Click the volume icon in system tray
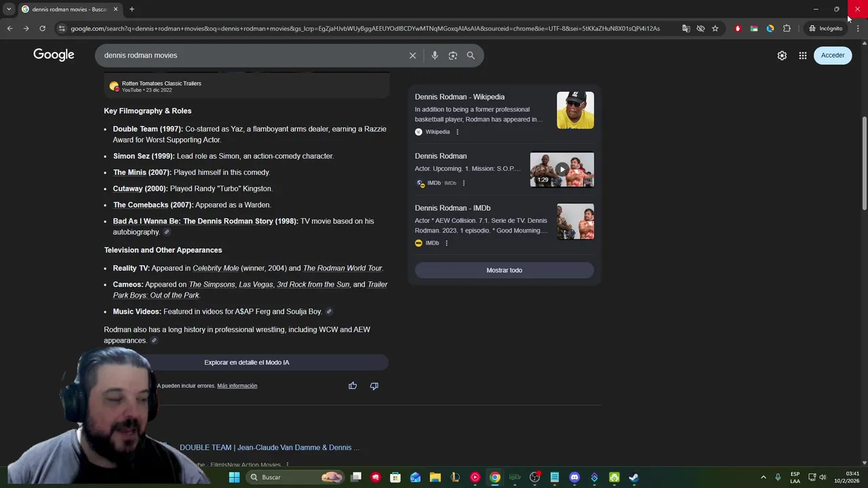Image resolution: width=868 pixels, height=488 pixels. (x=823, y=477)
